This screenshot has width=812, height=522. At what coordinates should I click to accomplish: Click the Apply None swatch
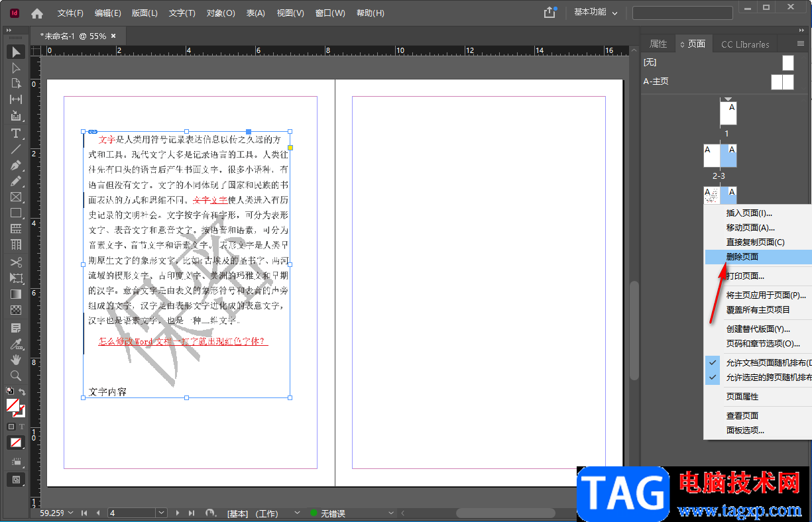click(x=16, y=443)
